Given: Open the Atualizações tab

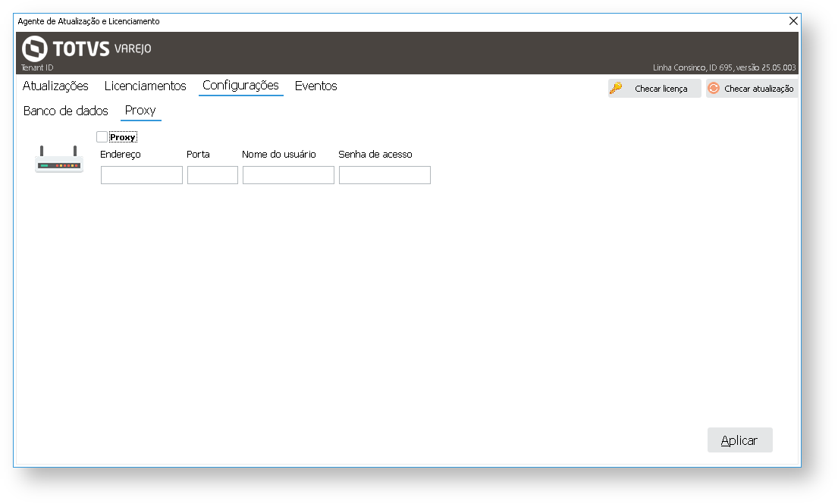Looking at the screenshot, I should (x=55, y=86).
